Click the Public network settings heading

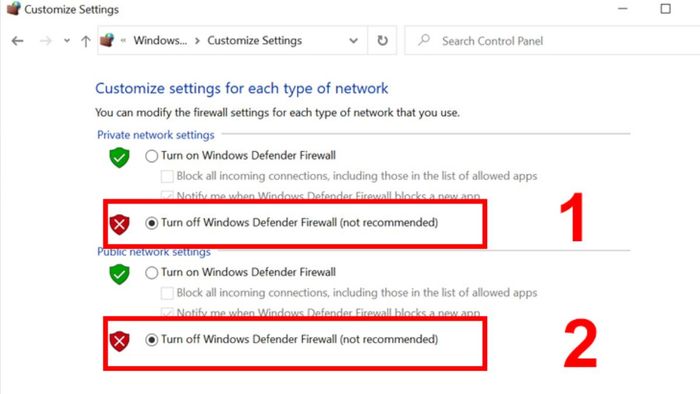154,252
